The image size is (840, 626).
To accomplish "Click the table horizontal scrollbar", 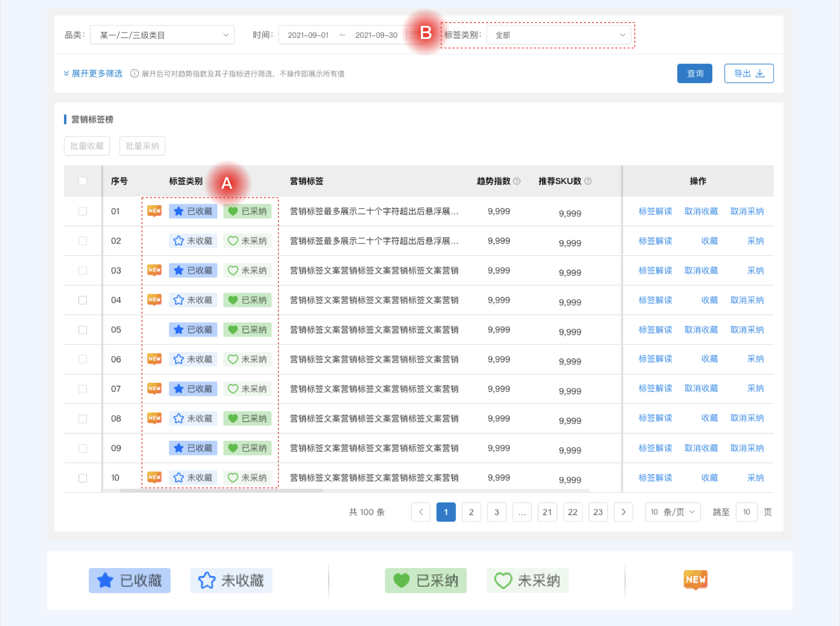I will click(x=222, y=490).
